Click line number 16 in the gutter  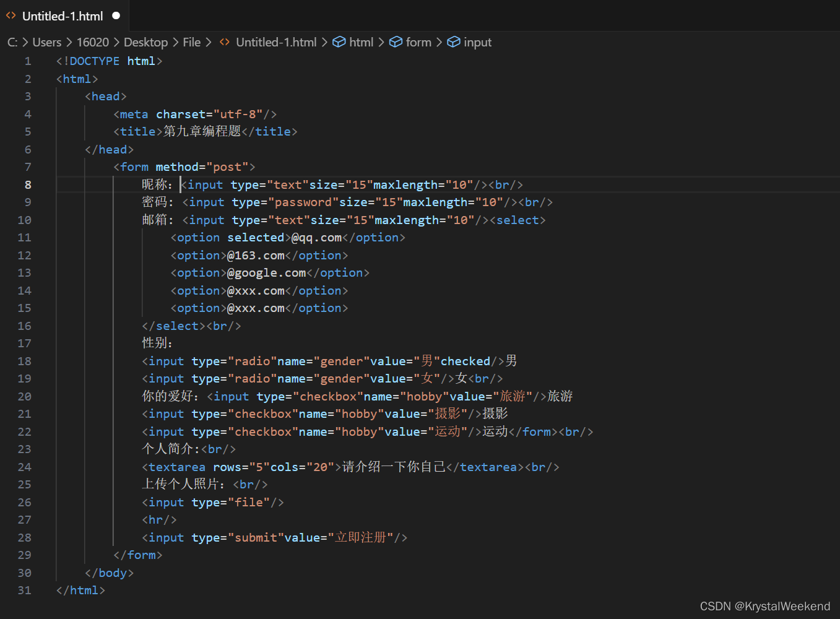click(x=24, y=326)
